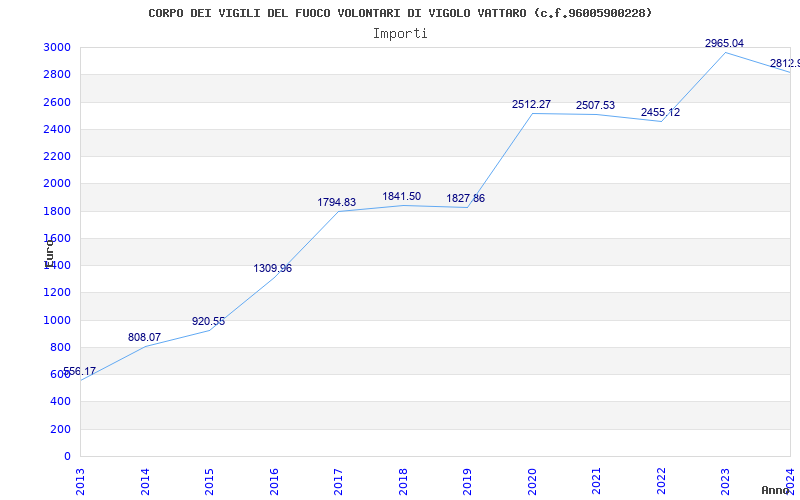Select the 1309.96 data label

(x=272, y=268)
